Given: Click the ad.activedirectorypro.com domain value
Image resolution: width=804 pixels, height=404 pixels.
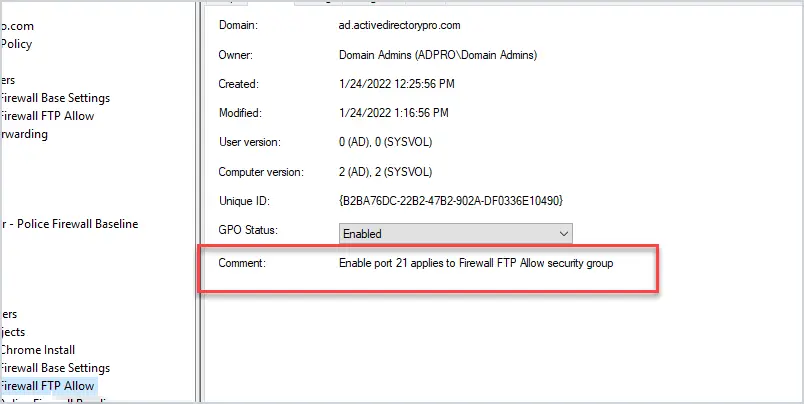Looking at the screenshot, I should tap(399, 25).
